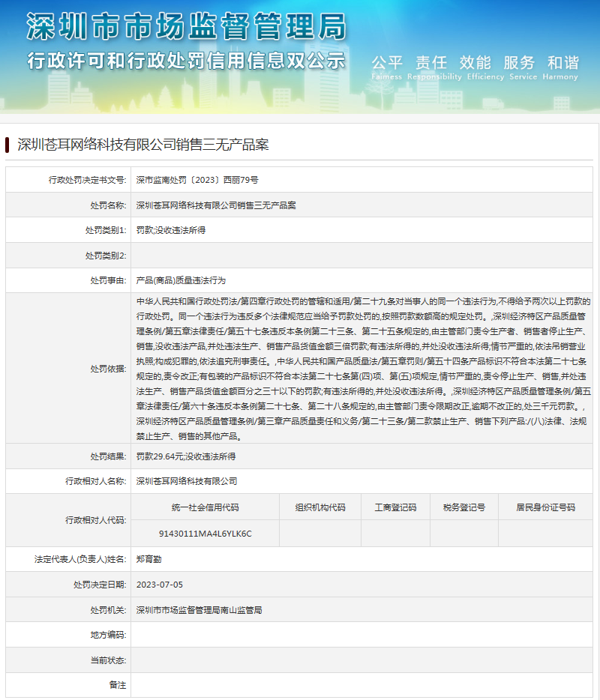Click the 组织机构代码 column header

pyautogui.click(x=320, y=507)
